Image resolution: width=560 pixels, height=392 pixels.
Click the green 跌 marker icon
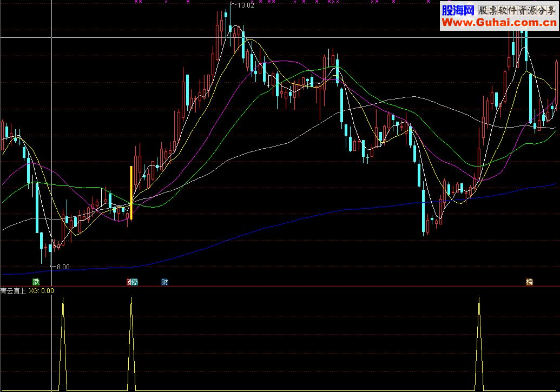tap(36, 282)
